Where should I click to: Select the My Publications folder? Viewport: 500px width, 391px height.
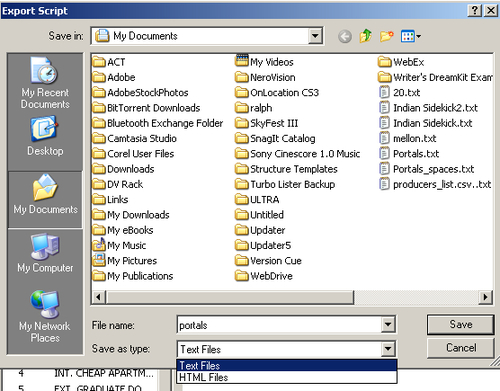(133, 276)
